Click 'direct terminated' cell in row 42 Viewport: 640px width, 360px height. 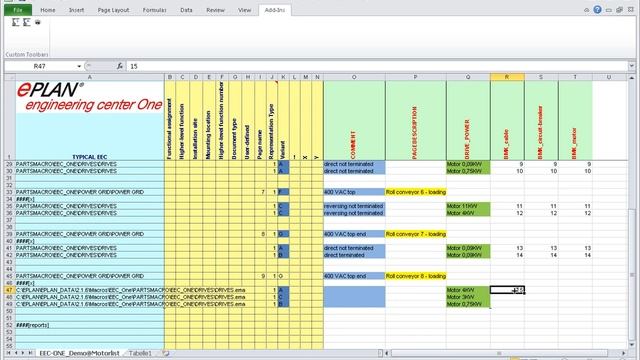[x=354, y=255]
